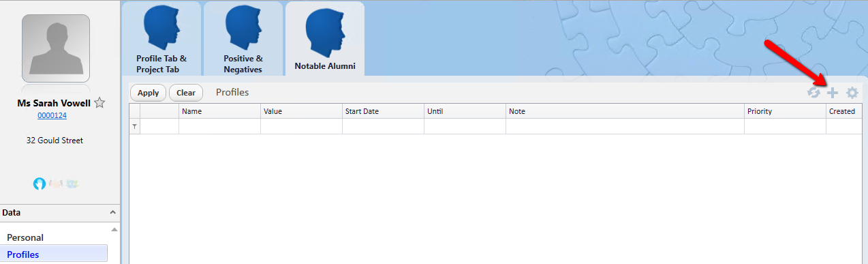Select Personal in the Data list
This screenshot has width=868, height=264.
coord(25,237)
